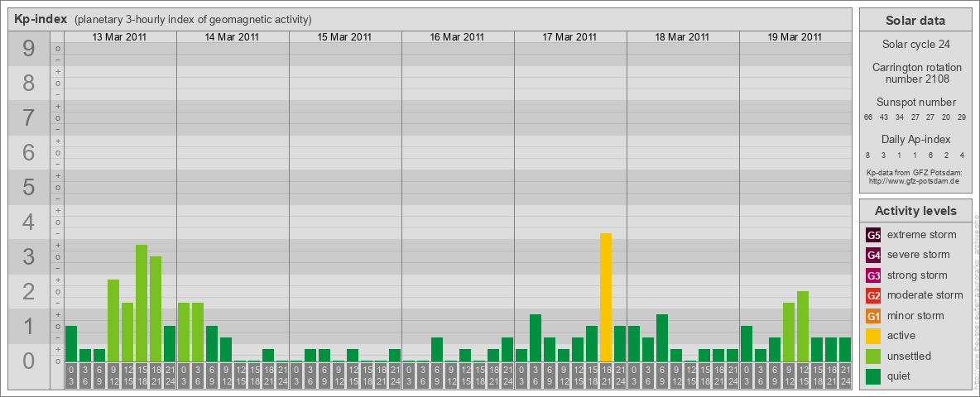This screenshot has width=980, height=397.
Task: Click the Kp scale number 9
Action: pos(29,49)
